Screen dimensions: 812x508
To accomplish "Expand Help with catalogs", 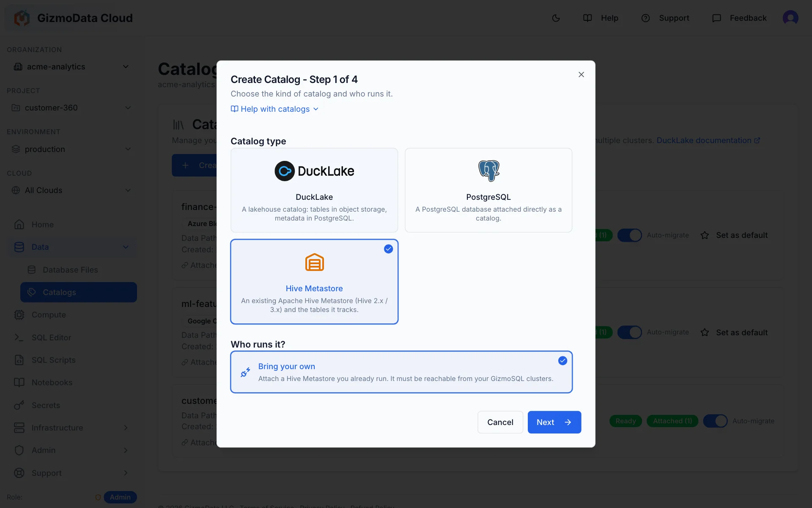I will [x=274, y=109].
